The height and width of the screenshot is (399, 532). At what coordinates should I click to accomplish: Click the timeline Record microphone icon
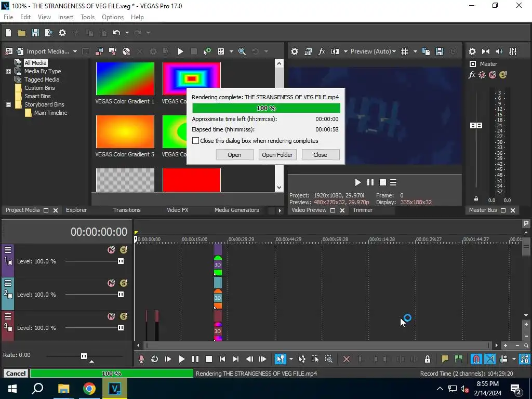click(141, 359)
